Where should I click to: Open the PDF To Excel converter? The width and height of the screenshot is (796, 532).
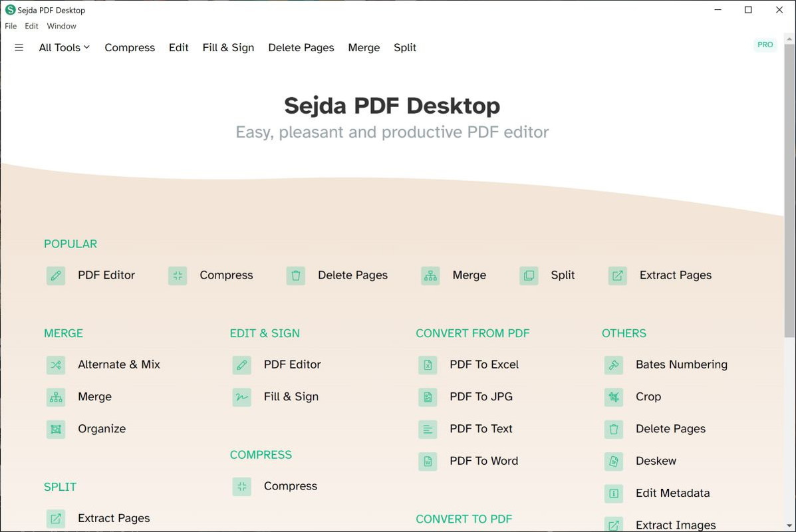pos(484,364)
